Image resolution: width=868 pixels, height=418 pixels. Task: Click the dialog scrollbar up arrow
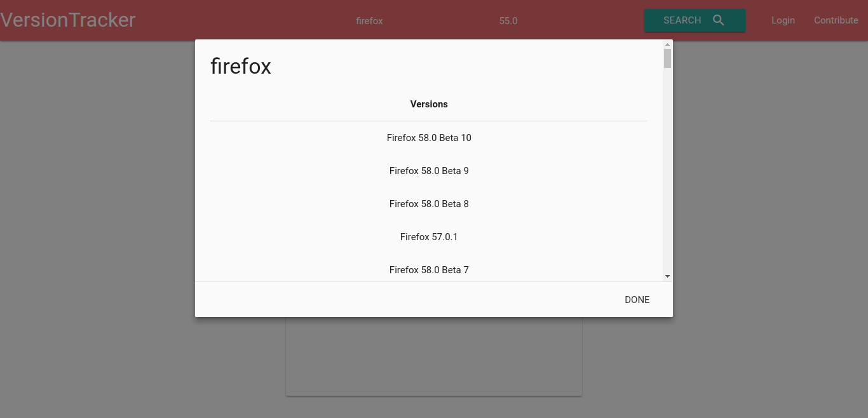667,44
